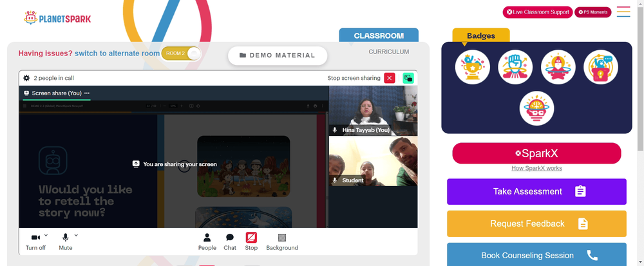This screenshot has width=644, height=266.
Task: Select the raised fist badge
Action: (x=515, y=67)
